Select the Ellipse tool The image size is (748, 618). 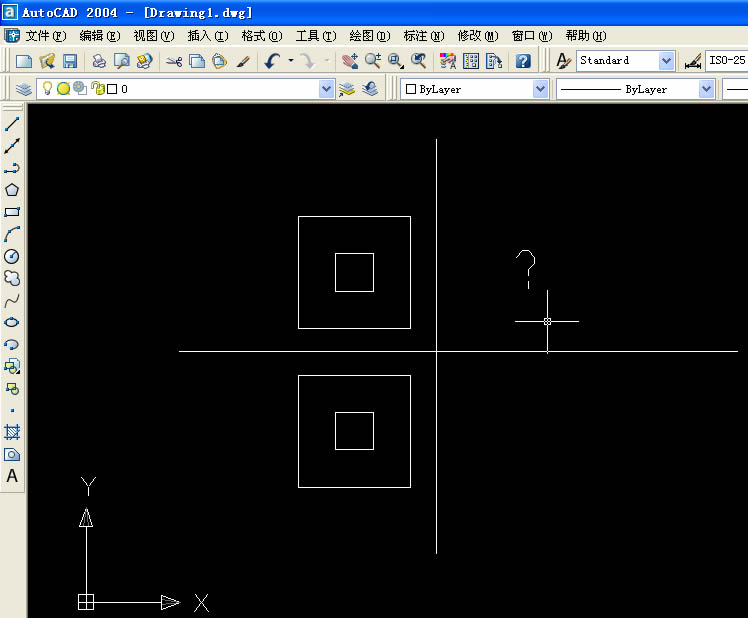click(12, 322)
